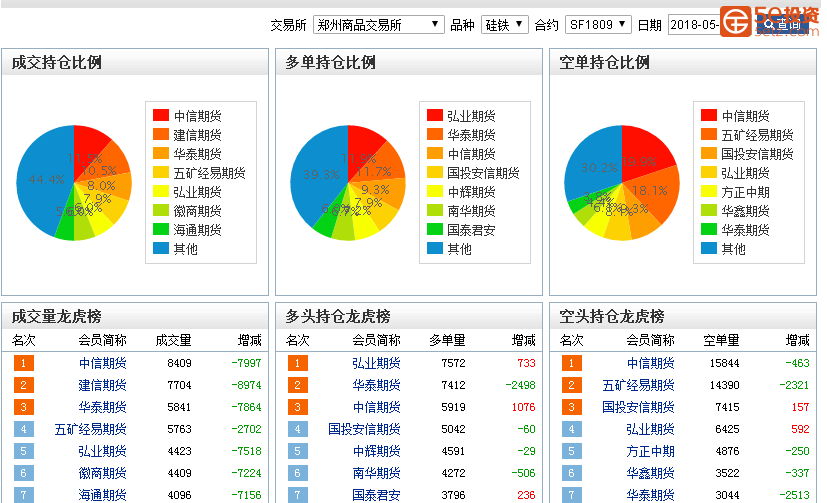Open 中信期货 link in 多头持仓龙虎榜 row 3

pyautogui.click(x=376, y=407)
